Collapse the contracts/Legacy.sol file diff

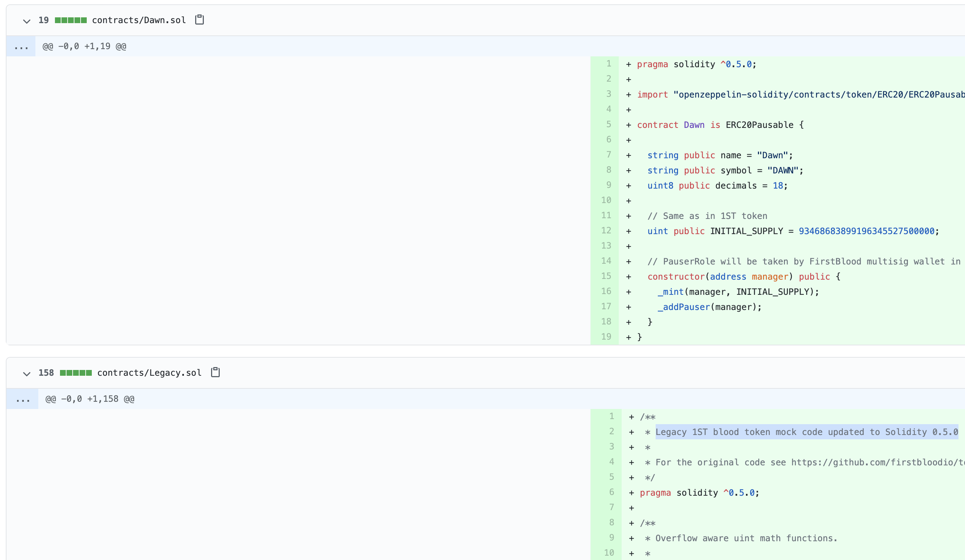coord(26,374)
